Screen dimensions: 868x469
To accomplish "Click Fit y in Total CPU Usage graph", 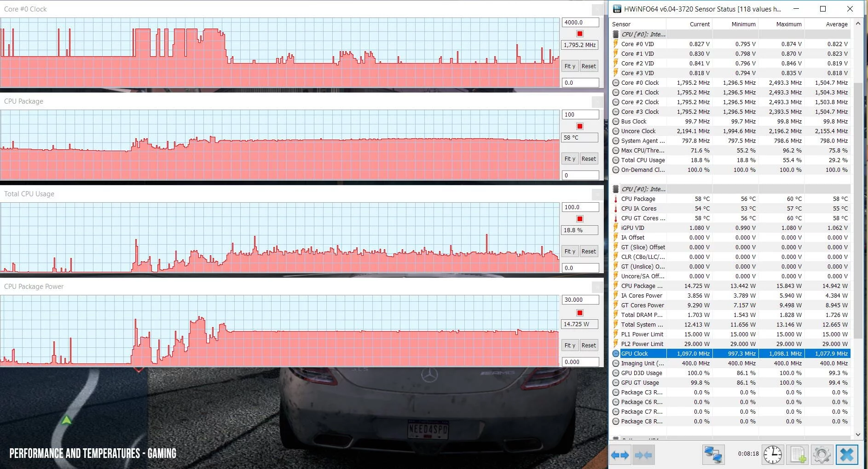I will pyautogui.click(x=570, y=251).
